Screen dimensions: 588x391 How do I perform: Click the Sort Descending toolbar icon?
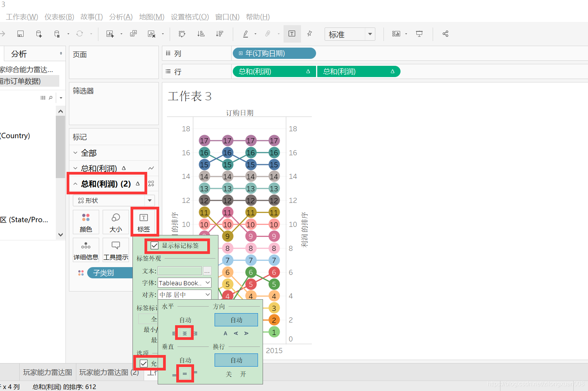point(219,34)
